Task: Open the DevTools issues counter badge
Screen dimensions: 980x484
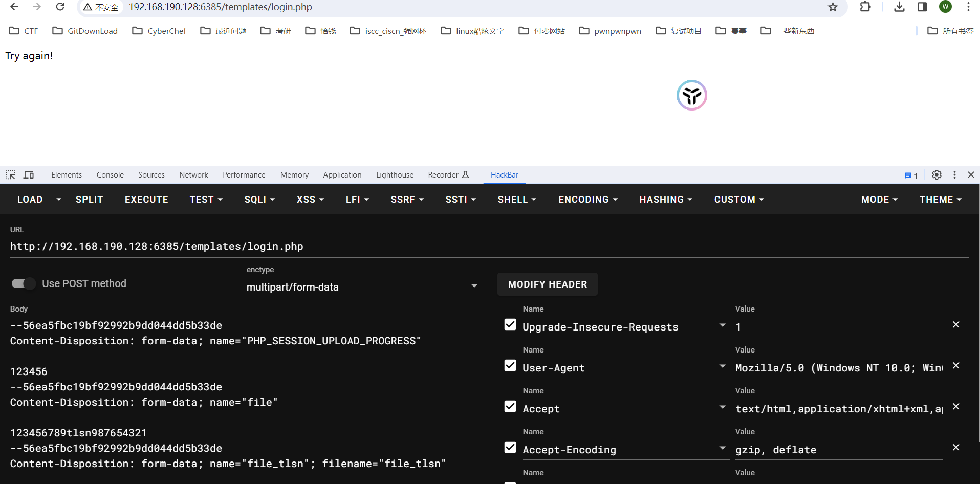Action: pos(911,175)
